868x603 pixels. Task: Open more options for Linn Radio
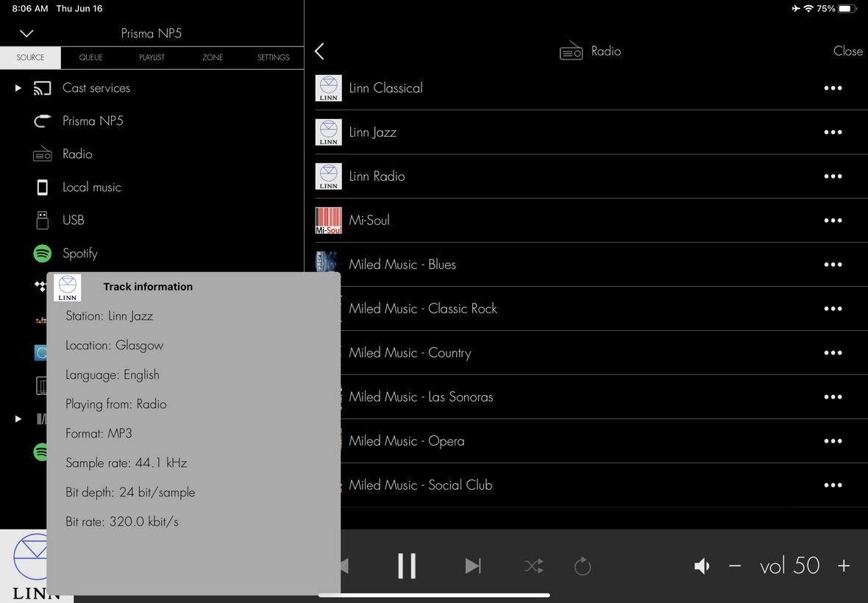click(x=833, y=176)
